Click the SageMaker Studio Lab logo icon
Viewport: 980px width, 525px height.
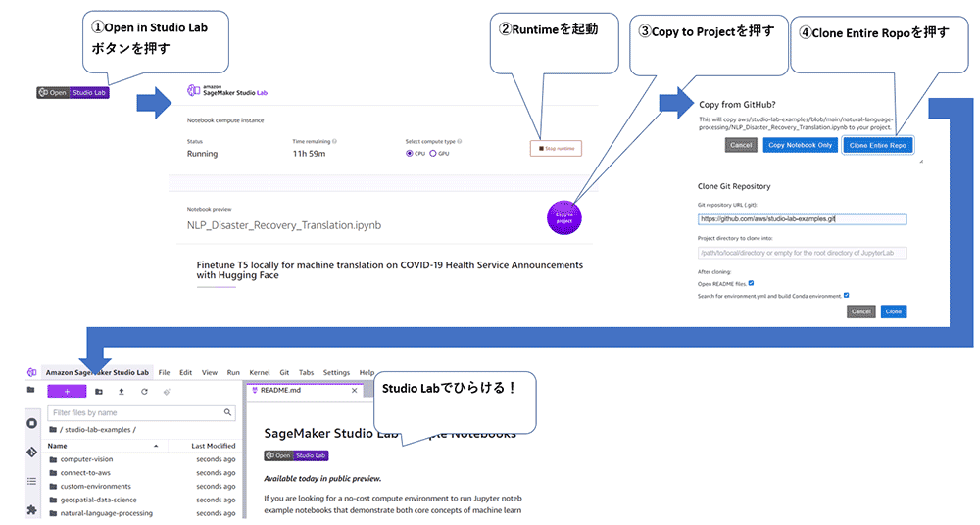coord(194,91)
